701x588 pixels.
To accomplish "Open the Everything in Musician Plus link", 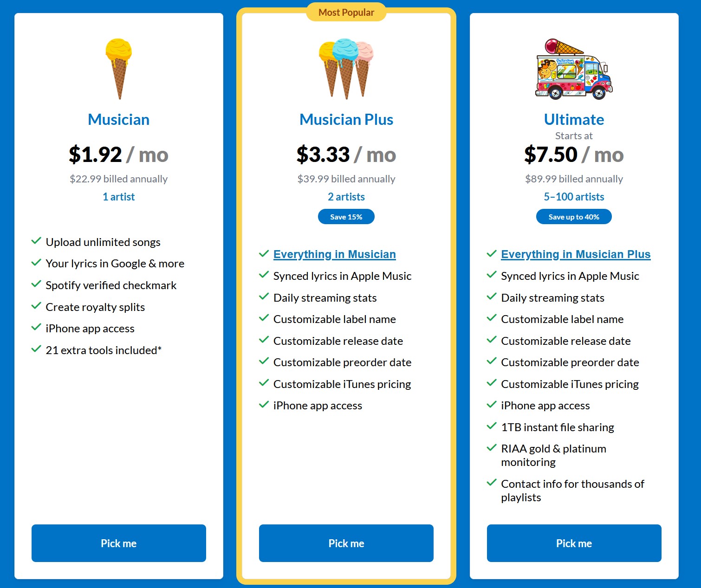I will [576, 254].
